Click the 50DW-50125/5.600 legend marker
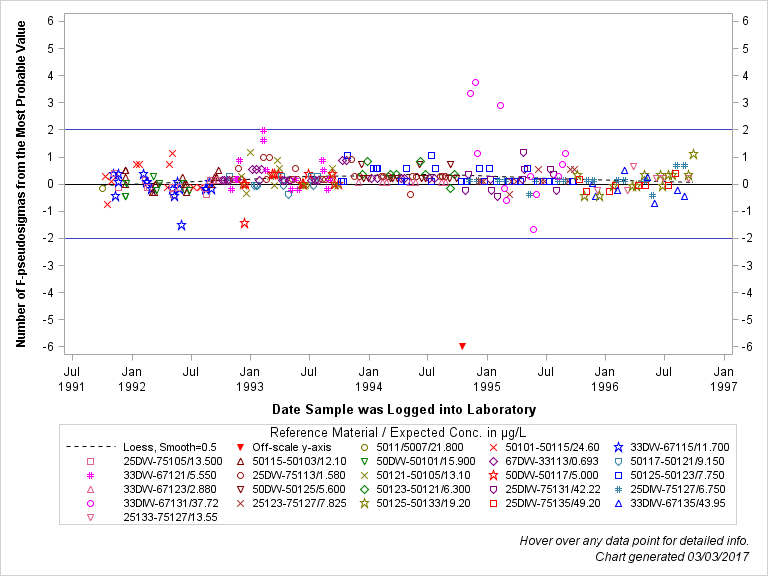This screenshot has width=768, height=576. click(x=240, y=489)
